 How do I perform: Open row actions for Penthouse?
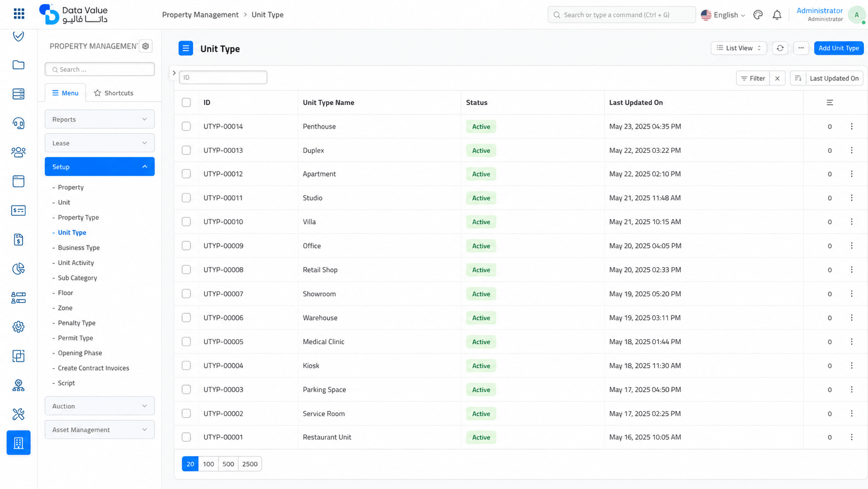pyautogui.click(x=851, y=126)
